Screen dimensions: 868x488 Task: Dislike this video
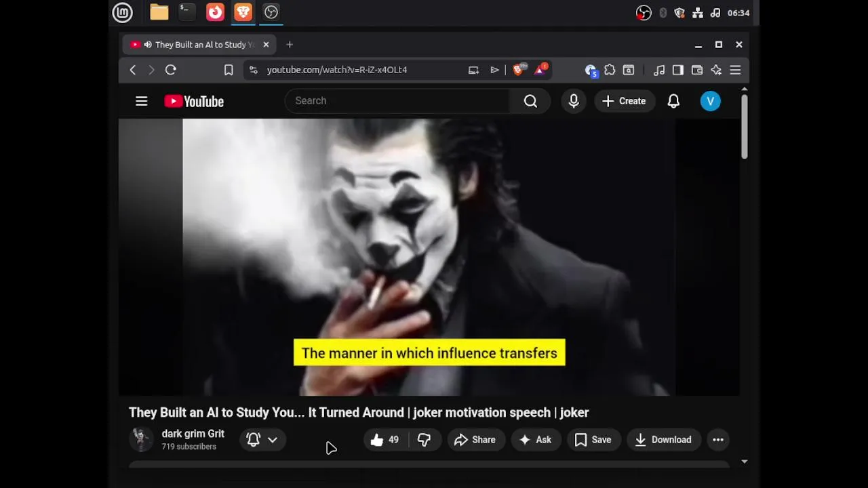(425, 440)
